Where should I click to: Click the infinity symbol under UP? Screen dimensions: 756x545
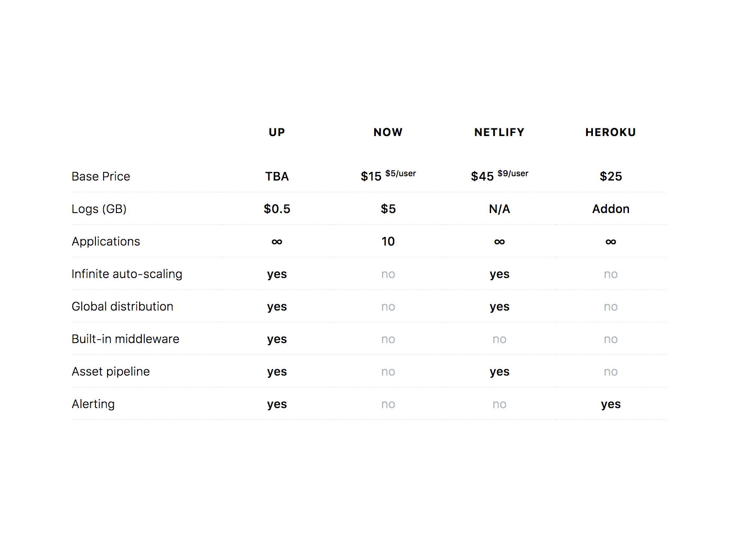(x=277, y=242)
